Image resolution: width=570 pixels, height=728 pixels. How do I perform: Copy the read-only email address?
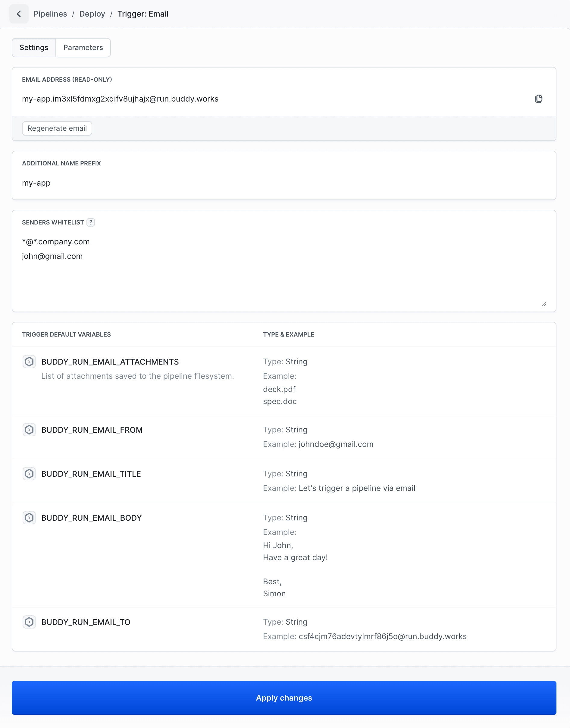(x=539, y=99)
